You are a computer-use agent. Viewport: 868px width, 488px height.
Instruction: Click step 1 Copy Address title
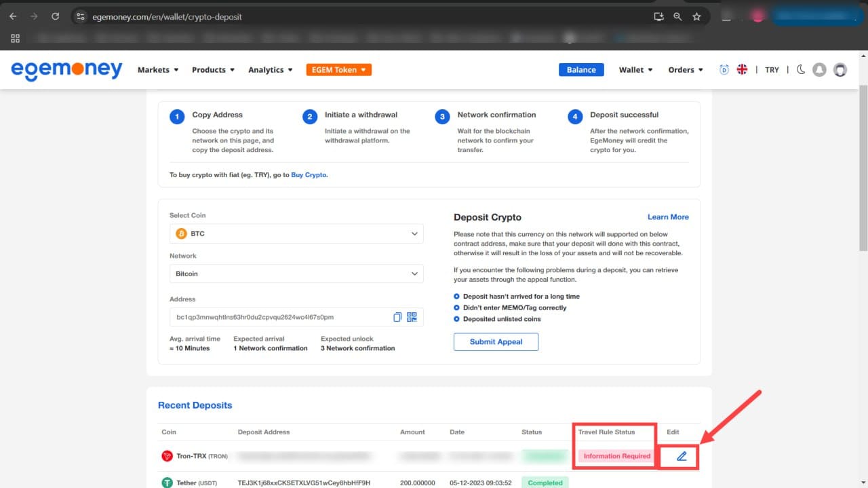217,115
